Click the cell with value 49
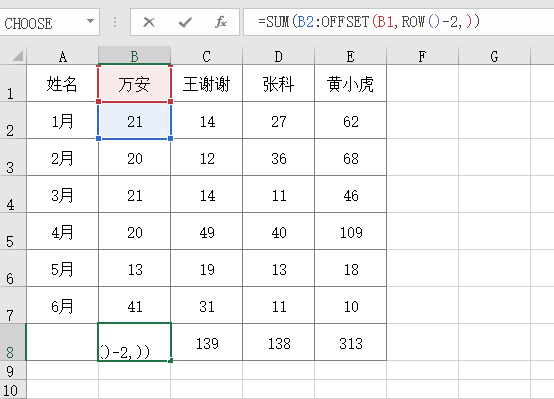Screen dimensions: 554x399 click(207, 232)
